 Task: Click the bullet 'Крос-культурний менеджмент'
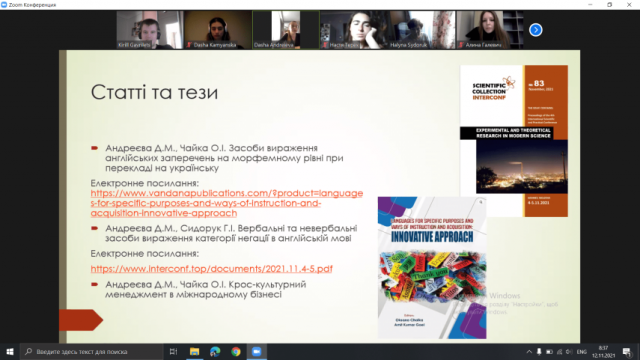(205, 289)
